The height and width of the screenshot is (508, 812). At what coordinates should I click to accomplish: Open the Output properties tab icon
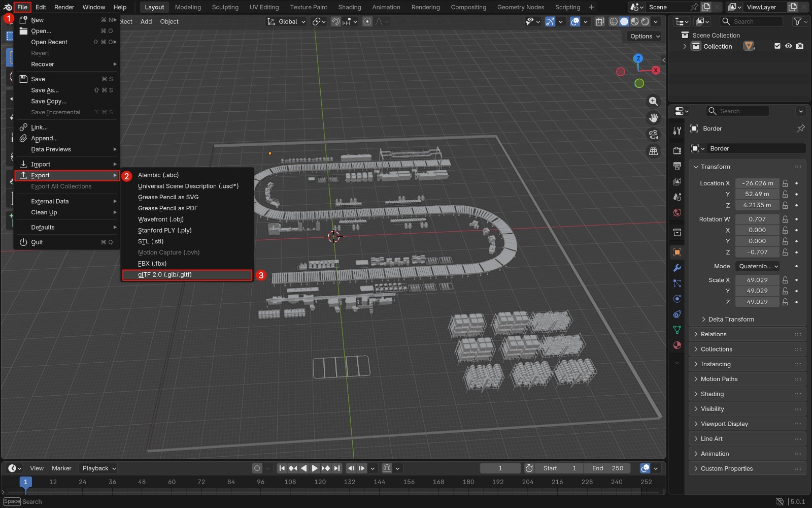[x=677, y=166]
